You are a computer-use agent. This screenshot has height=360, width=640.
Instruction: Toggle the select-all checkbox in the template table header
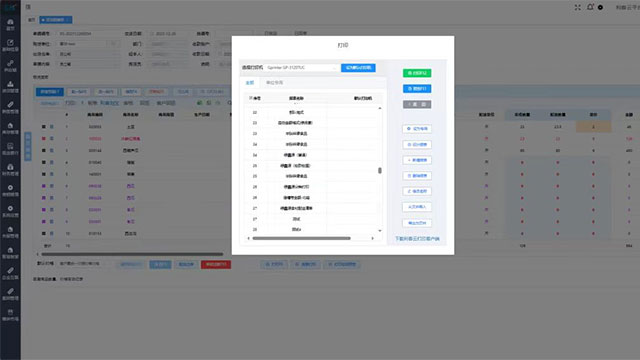click(x=251, y=98)
